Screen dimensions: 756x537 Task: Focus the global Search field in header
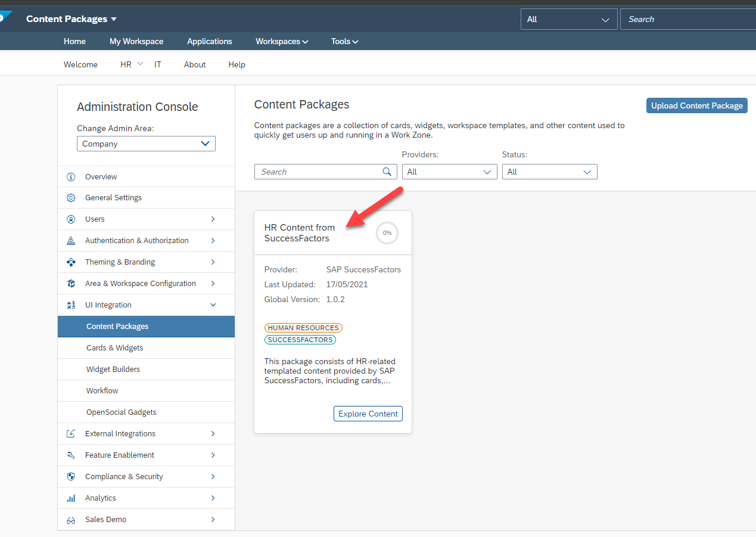tap(688, 19)
